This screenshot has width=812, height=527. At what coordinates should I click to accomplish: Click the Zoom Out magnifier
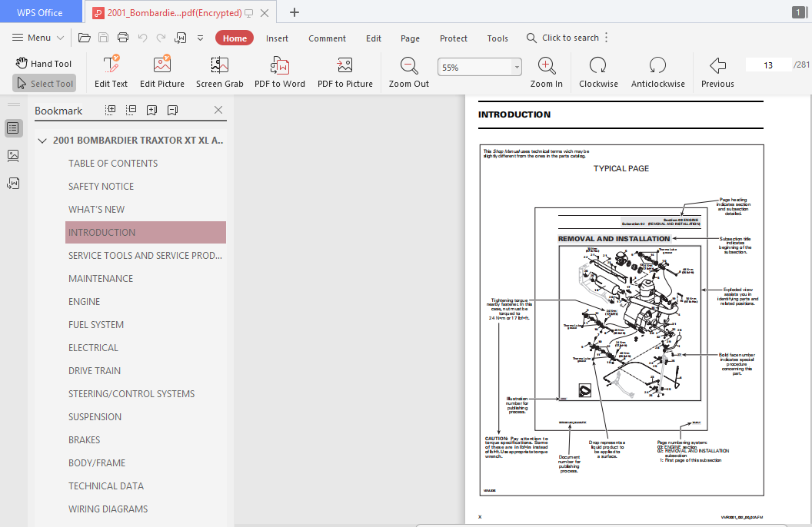pos(408,72)
